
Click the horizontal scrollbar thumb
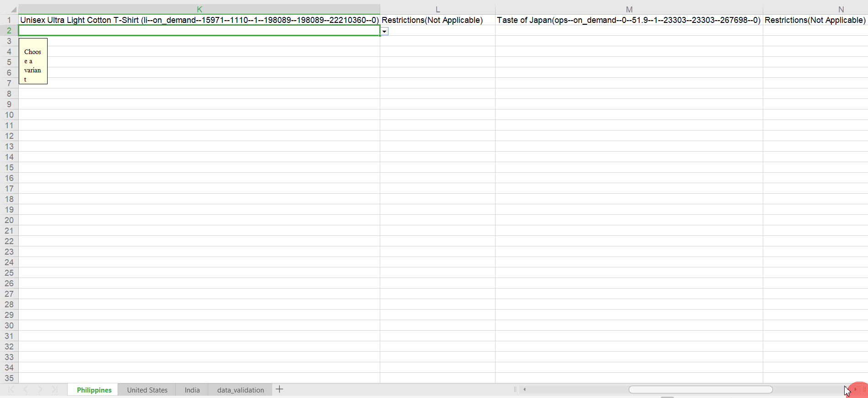point(701,389)
